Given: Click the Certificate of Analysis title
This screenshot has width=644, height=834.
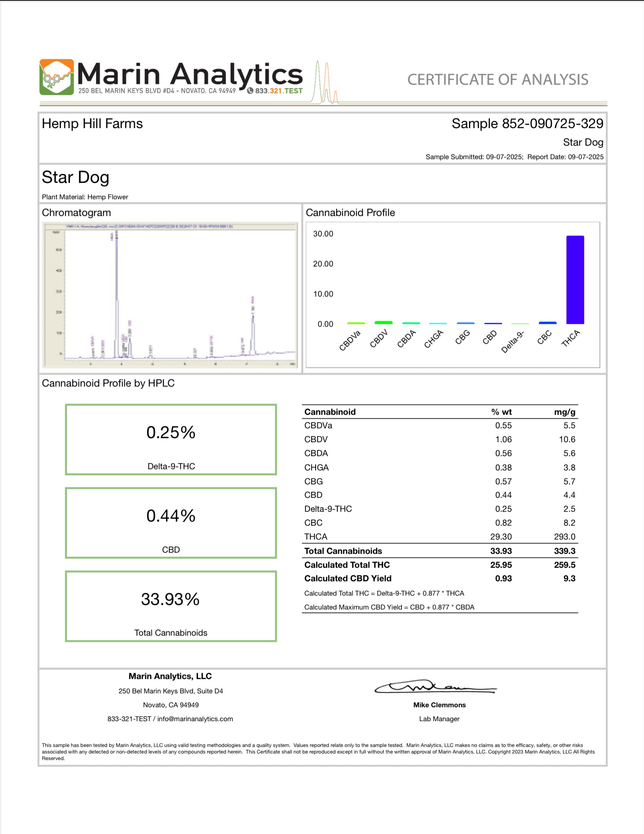Looking at the screenshot, I should coord(498,80).
